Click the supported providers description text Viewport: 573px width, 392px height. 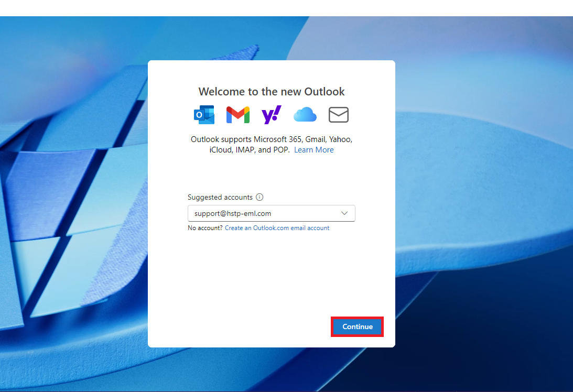click(271, 140)
